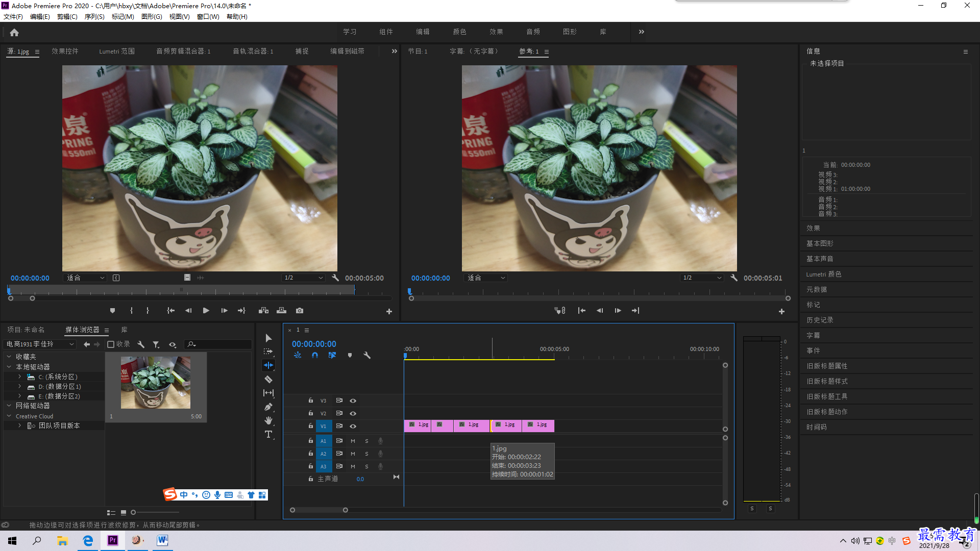Open the 文件(F) menu
The height and width of the screenshot is (551, 980).
(13, 17)
